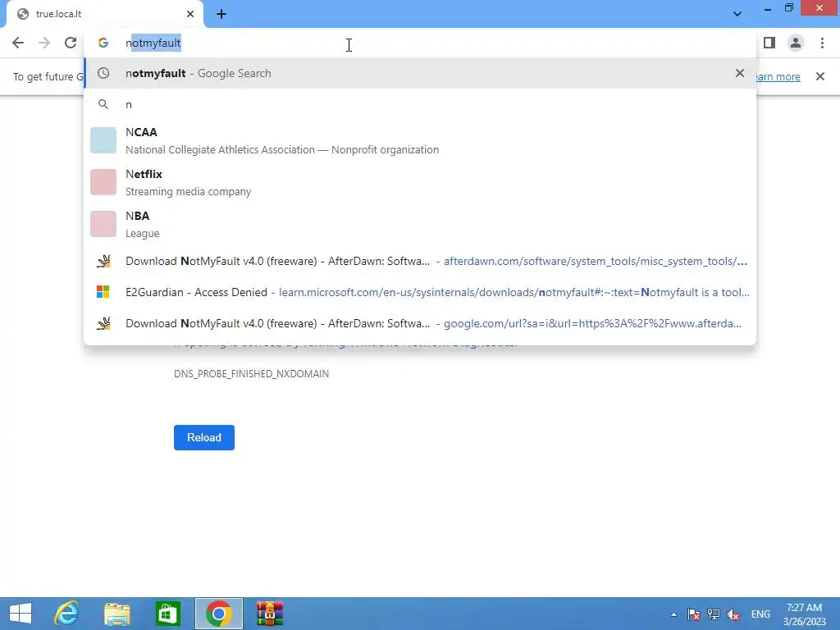Click the NBA thumbnail image
The height and width of the screenshot is (630, 840).
click(103, 224)
